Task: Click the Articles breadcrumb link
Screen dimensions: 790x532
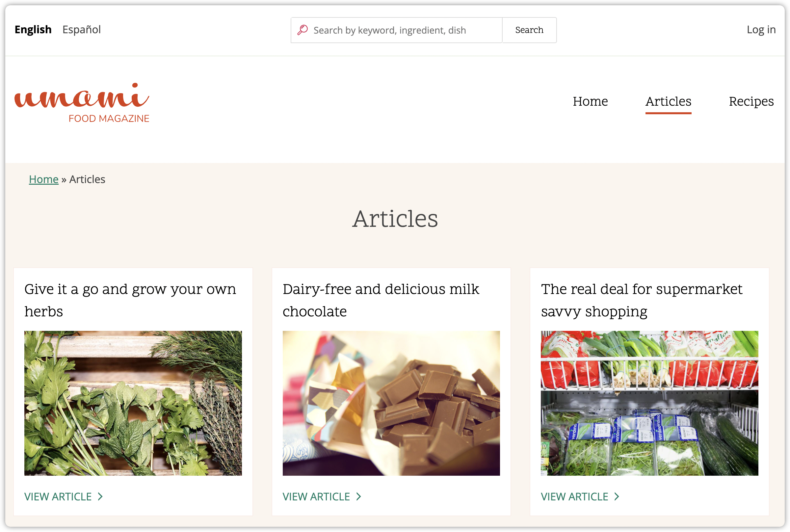Action: (88, 179)
